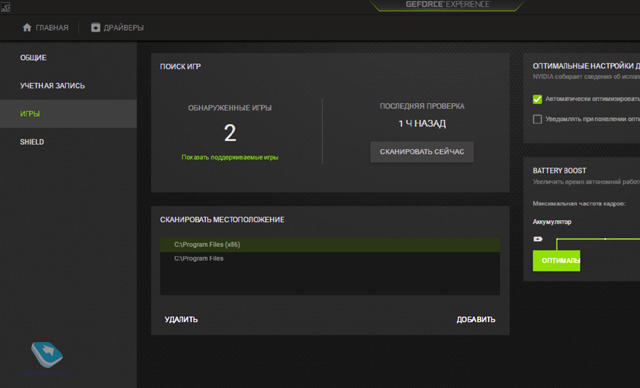Click the СКАНИРОВАТЬ СЕЙЧАС button
Image resolution: width=640 pixels, height=388 pixels.
point(422,152)
